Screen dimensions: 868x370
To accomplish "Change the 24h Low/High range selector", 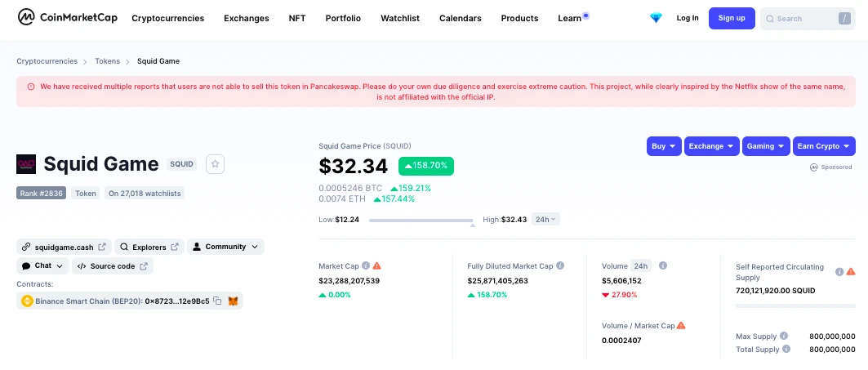I will (545, 220).
